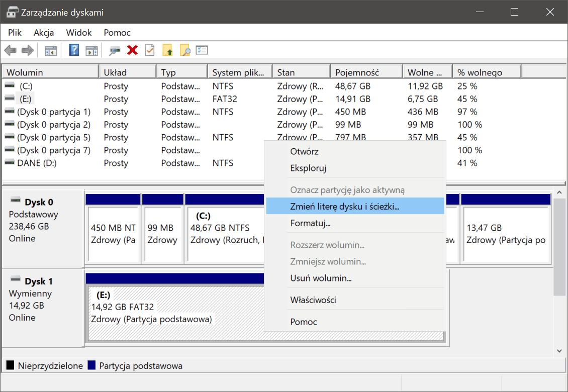
Task: Click the show/hide console tree icon
Action: (51, 50)
